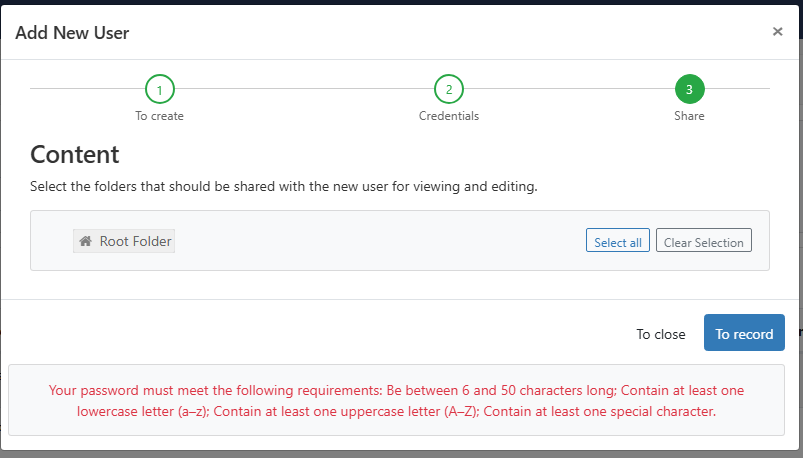Viewport: 803px width, 458px height.
Task: Click the To close button
Action: (x=661, y=334)
